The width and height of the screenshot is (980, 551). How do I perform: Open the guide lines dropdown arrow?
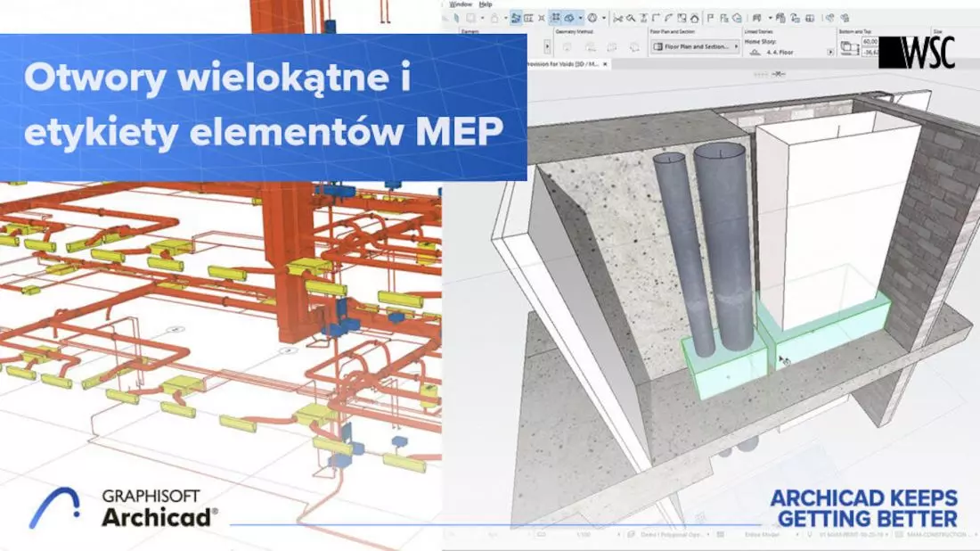(x=580, y=18)
